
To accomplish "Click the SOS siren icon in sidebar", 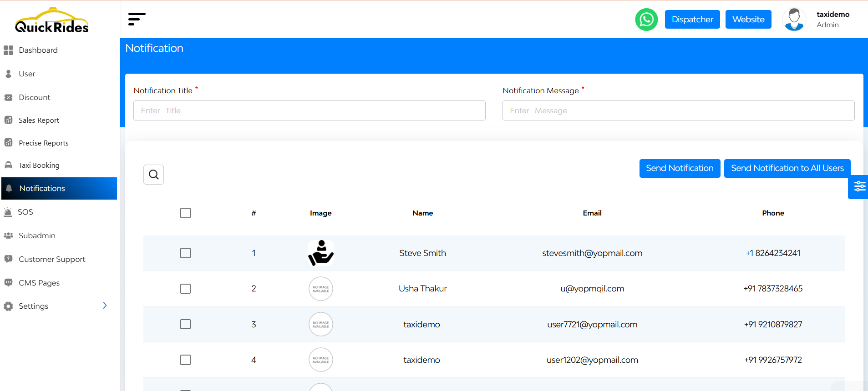I will click(8, 212).
